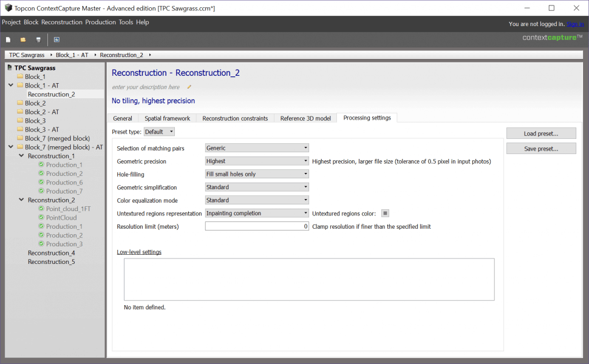Click inside the Low-level settings list box
The image size is (589, 364).
(309, 279)
